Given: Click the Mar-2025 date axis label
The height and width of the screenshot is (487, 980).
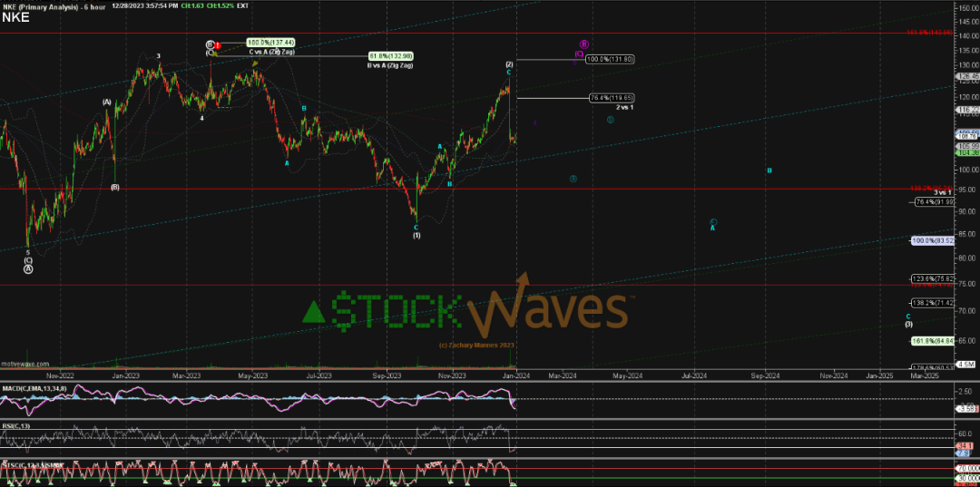Looking at the screenshot, I should tap(926, 375).
